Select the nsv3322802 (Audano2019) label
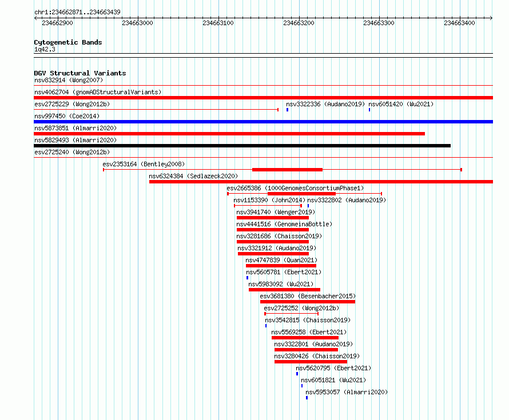Screen dimensions: 509x420 click(347, 200)
